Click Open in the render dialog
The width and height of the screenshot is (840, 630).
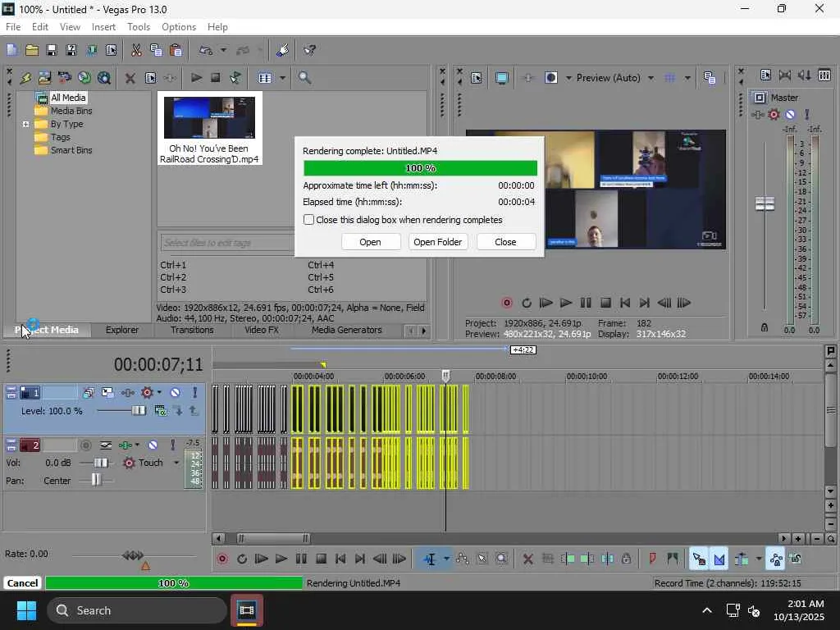tap(370, 242)
